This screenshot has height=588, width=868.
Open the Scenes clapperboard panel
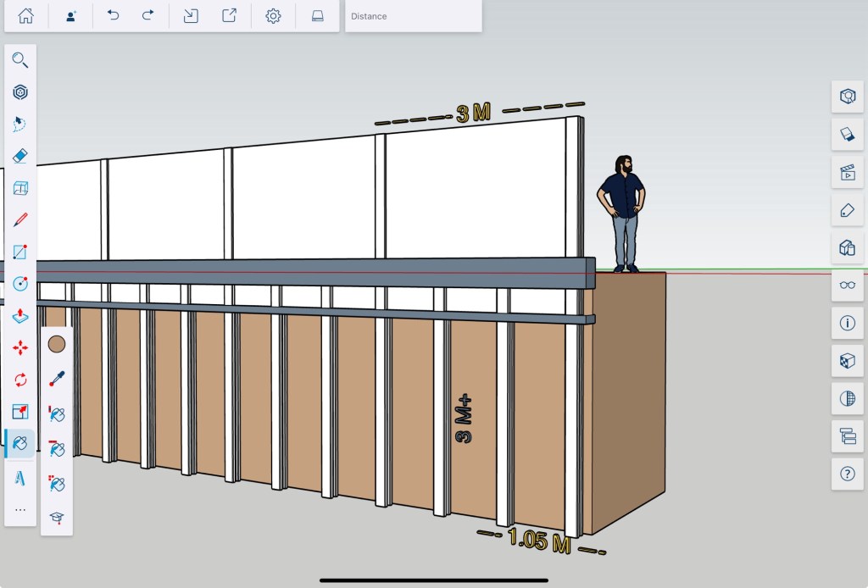click(x=847, y=172)
